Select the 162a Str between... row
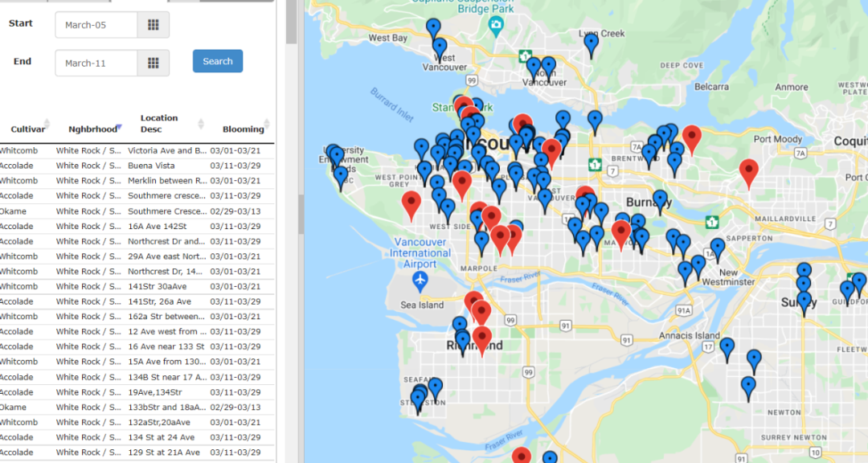 pos(137,317)
